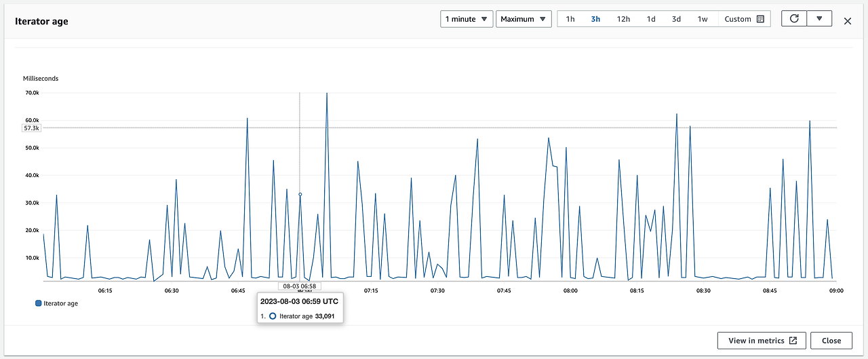The image size is (868, 359).
Task: Toggle Iterator age legend color square
Action: [x=38, y=303]
